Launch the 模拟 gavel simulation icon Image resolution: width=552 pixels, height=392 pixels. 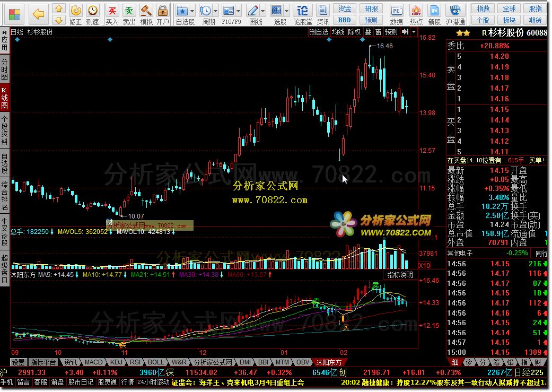[146, 11]
